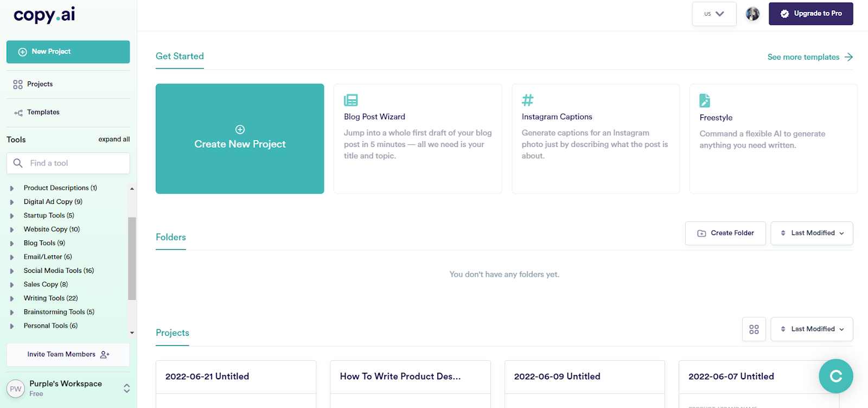Click expand all in Tools section

pos(114,139)
